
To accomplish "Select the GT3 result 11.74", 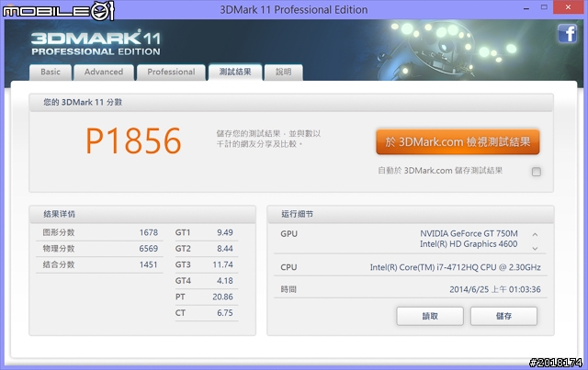I will point(222,264).
